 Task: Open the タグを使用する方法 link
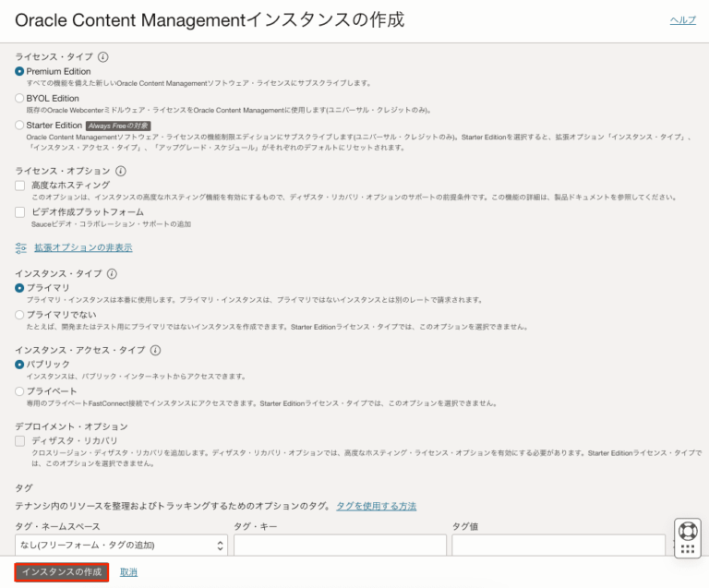click(376, 506)
